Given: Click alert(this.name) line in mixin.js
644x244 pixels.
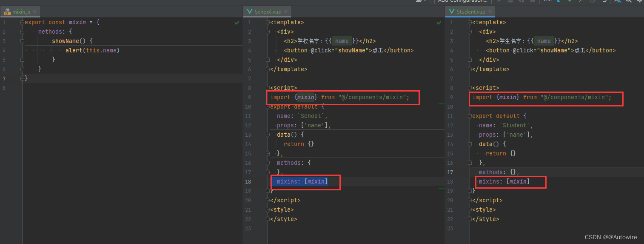Looking at the screenshot, I should click(92, 50).
